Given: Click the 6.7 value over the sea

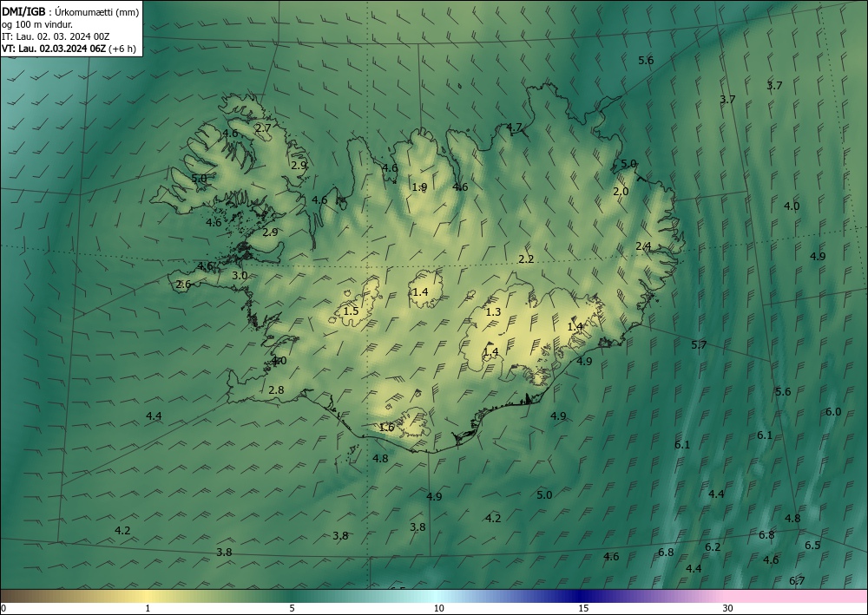Looking at the screenshot, I should [797, 580].
